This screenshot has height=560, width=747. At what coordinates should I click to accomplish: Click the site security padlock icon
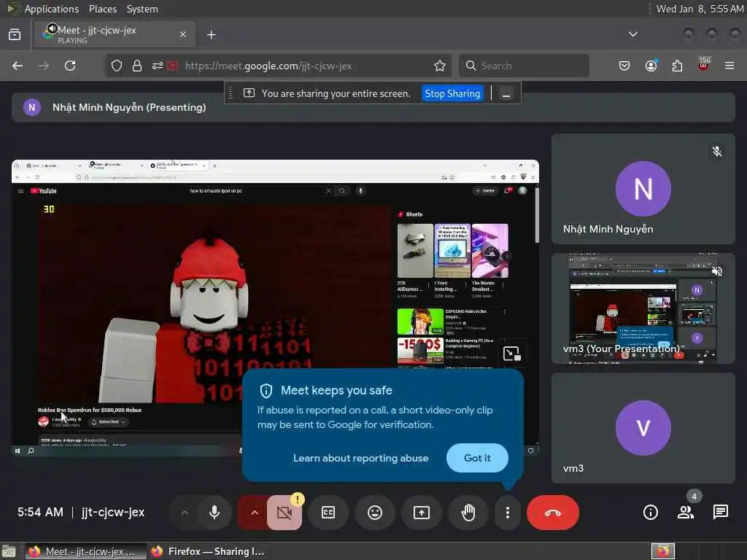coord(136,66)
